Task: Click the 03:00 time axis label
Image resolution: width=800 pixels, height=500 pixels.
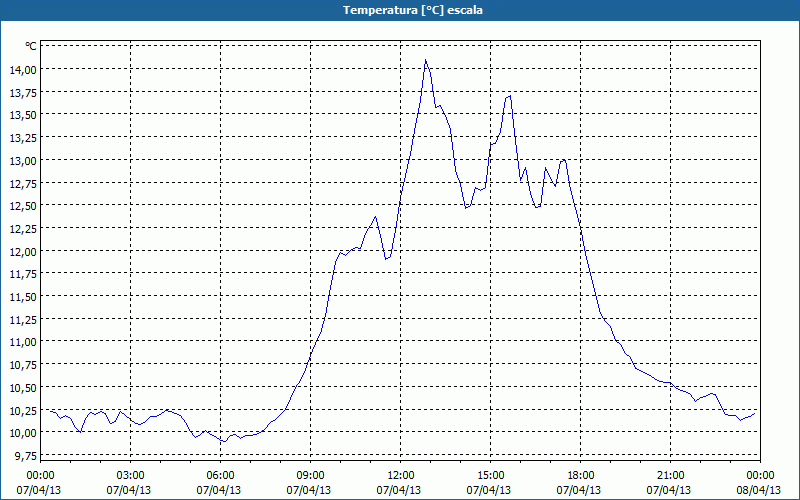Action: point(130,476)
